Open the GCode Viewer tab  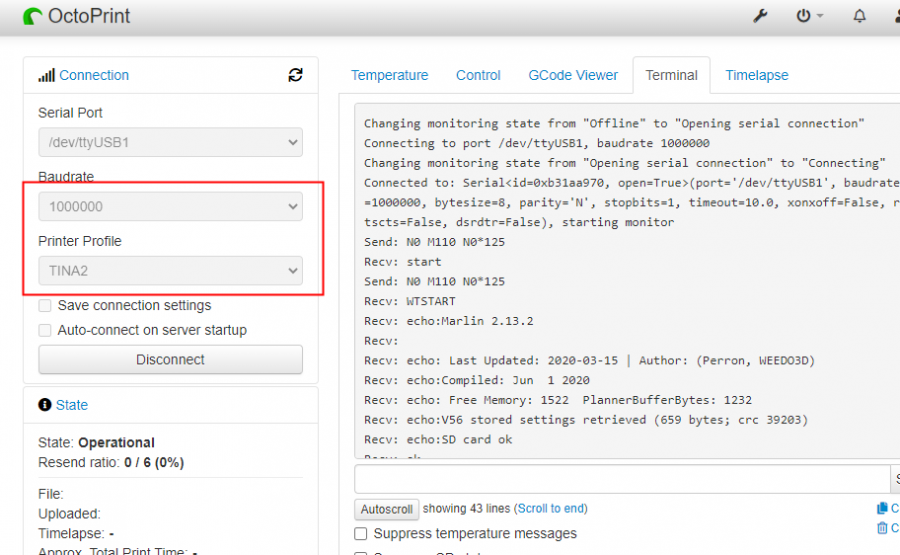(573, 75)
